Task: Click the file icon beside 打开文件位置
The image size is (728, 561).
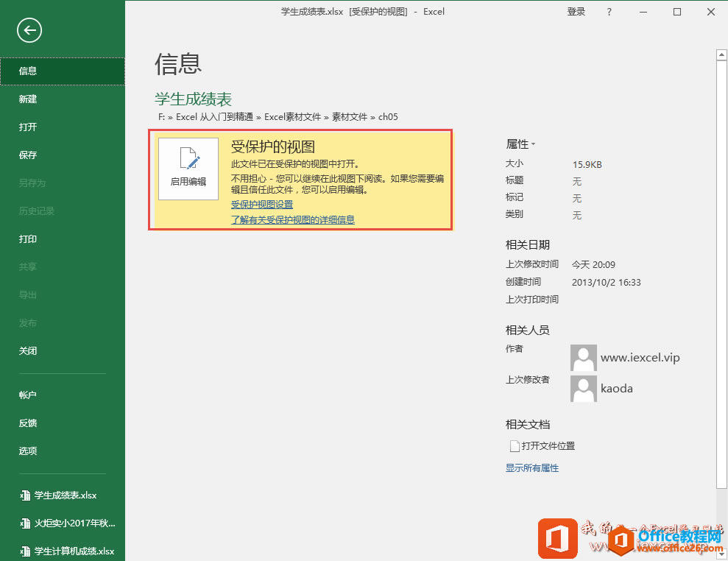Action: (515, 446)
